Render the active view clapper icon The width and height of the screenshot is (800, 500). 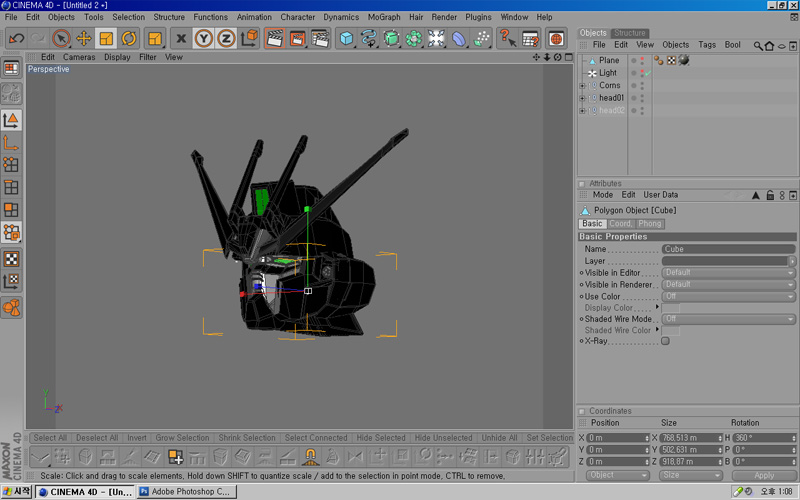[275, 38]
